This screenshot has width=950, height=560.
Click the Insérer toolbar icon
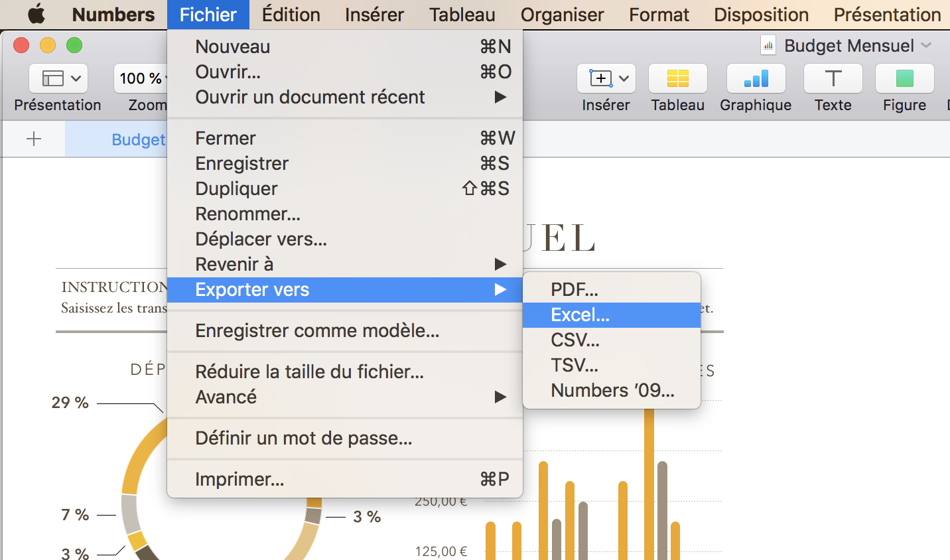click(606, 79)
